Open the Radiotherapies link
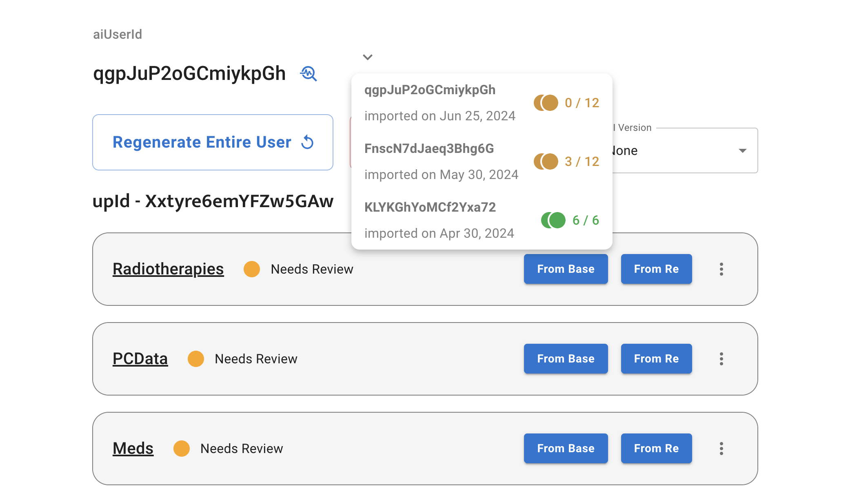Image resolution: width=848 pixels, height=504 pixels. pyautogui.click(x=168, y=269)
